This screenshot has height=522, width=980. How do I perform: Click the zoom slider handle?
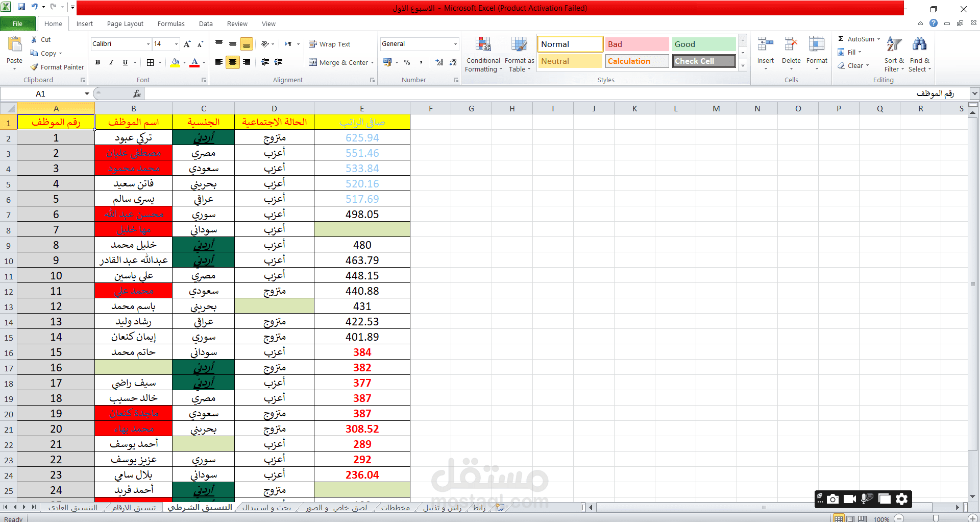coord(936,518)
